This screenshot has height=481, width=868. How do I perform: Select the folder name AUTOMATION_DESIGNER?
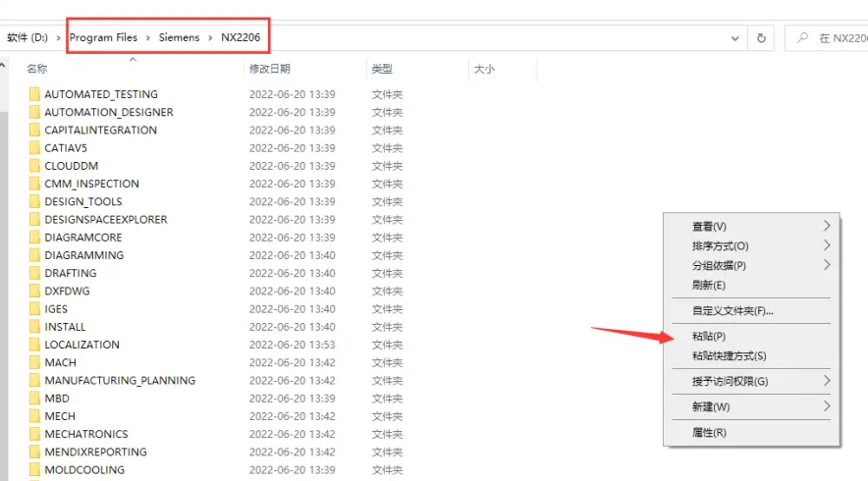click(x=109, y=112)
